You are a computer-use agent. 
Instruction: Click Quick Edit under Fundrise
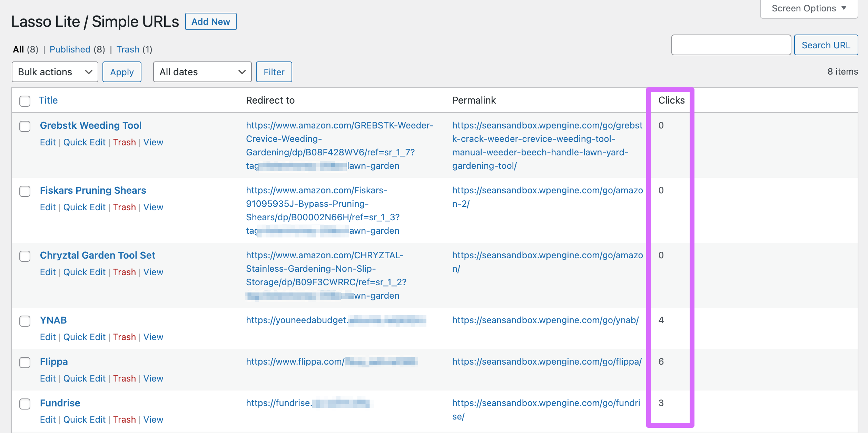(85, 420)
